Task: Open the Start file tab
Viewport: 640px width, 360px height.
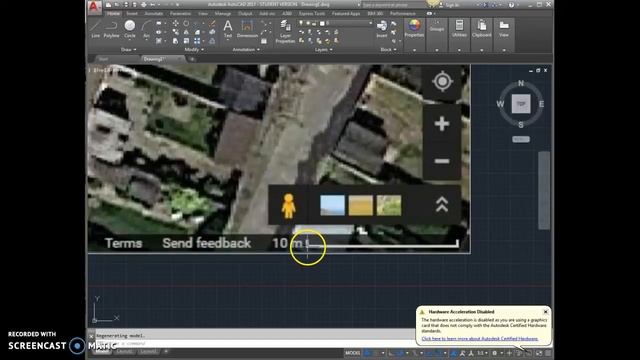Action: pos(104,59)
